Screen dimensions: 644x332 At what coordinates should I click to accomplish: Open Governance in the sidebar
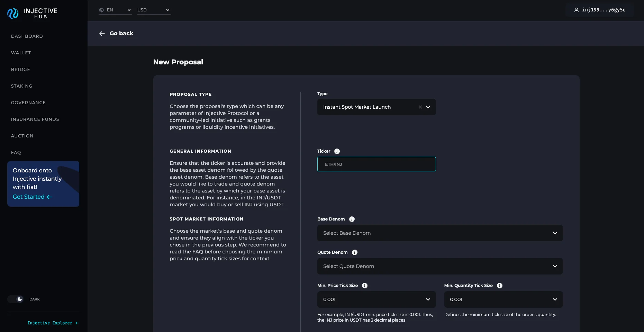(28, 103)
